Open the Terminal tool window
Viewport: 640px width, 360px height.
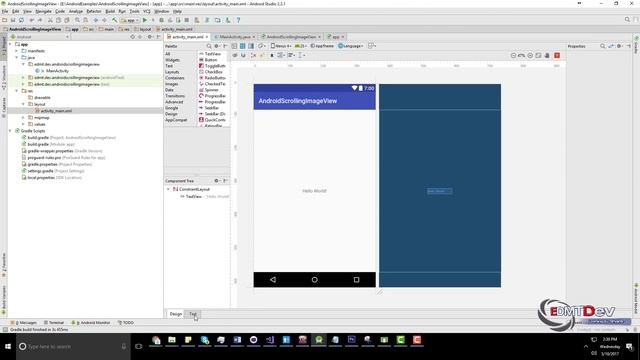54,322
